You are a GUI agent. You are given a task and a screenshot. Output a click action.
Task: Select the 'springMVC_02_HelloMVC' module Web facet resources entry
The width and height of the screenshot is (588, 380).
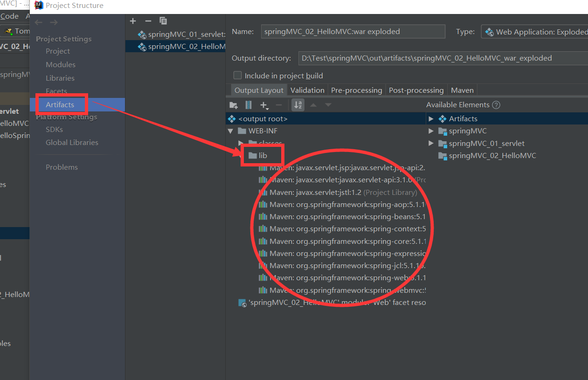[332, 303]
